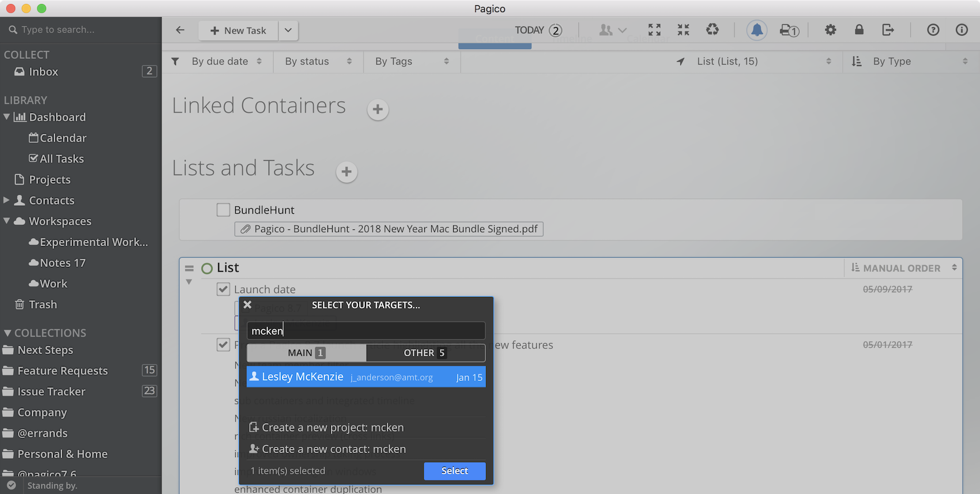The height and width of the screenshot is (494, 980).
Task: Collapse the COLLECTIONS section
Action: point(7,333)
